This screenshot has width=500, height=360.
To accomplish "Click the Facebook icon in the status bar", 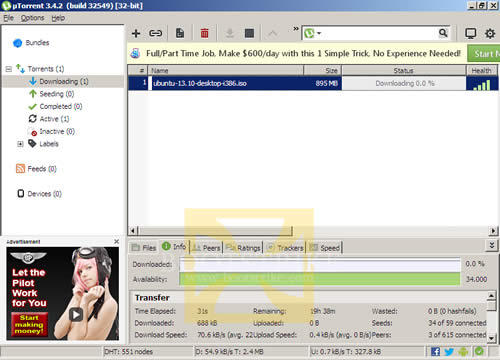I will click(x=435, y=351).
